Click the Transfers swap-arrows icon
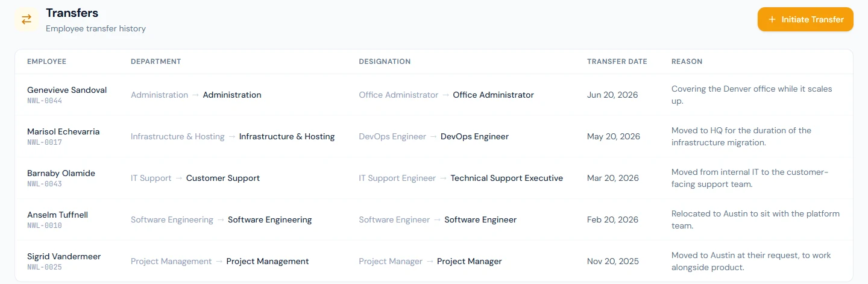868x284 pixels. click(x=27, y=19)
